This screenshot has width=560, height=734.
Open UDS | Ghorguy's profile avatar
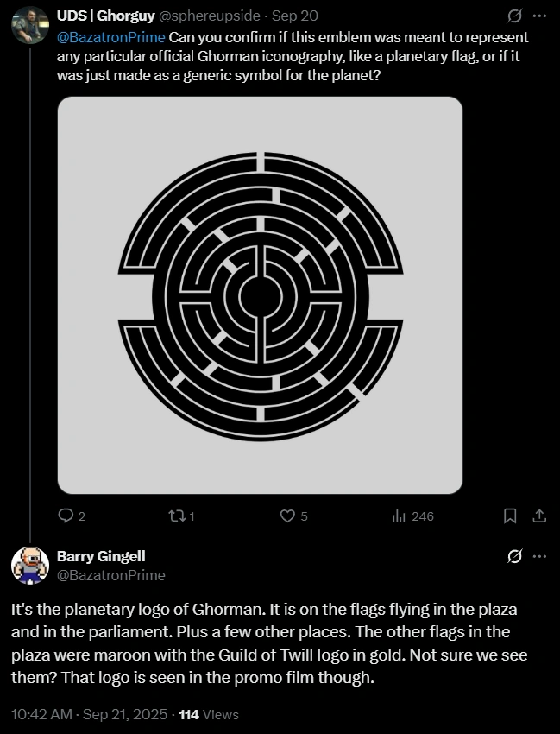30,24
